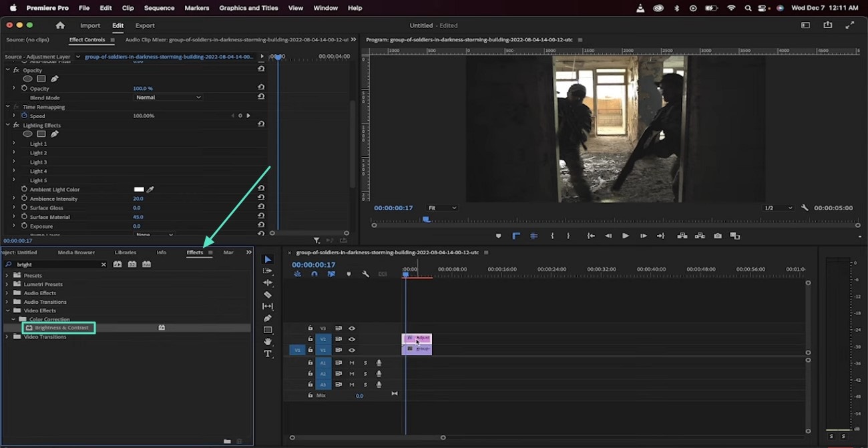Pick Ambient Light Color with eyedropper
868x448 pixels.
coord(150,190)
